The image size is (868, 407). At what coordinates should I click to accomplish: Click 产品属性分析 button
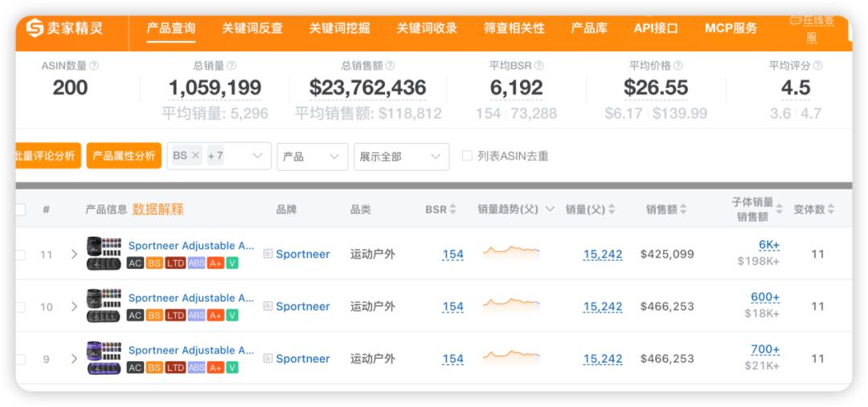pyautogui.click(x=124, y=156)
